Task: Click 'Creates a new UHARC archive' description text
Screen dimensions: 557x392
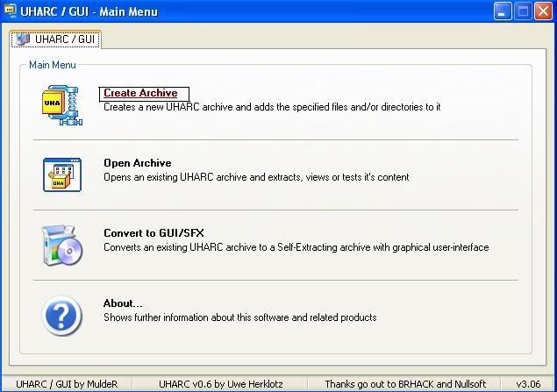Action: point(272,107)
